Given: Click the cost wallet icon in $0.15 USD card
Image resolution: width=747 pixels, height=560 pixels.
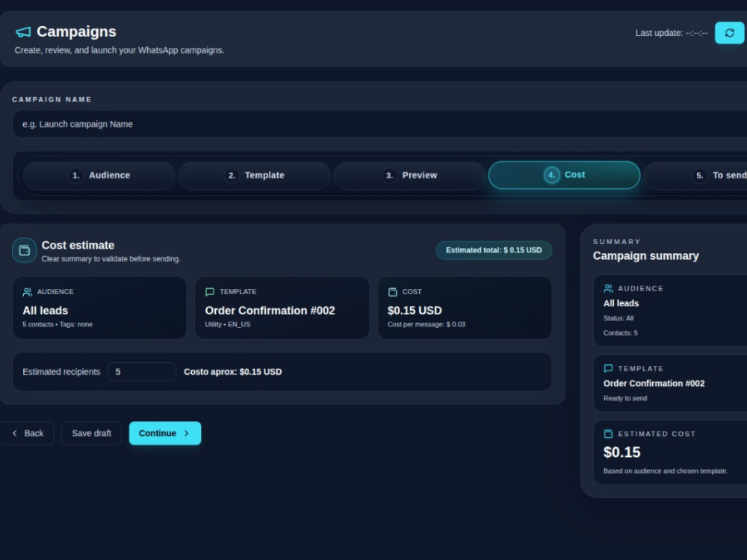Looking at the screenshot, I should coord(393,292).
